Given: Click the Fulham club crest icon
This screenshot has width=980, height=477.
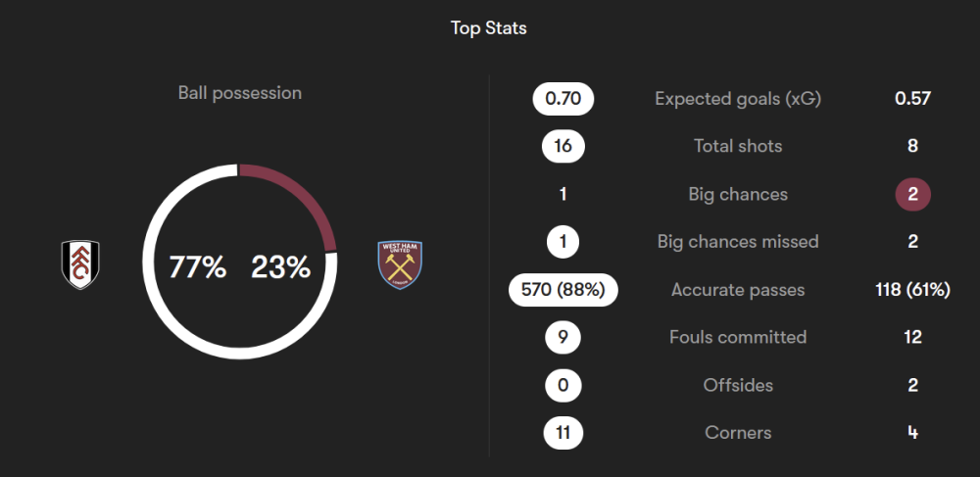Looking at the screenshot, I should 79,265.
